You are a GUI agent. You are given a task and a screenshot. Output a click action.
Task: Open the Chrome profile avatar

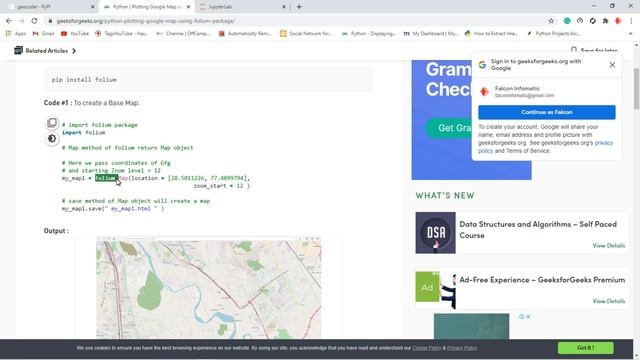pyautogui.click(x=618, y=21)
